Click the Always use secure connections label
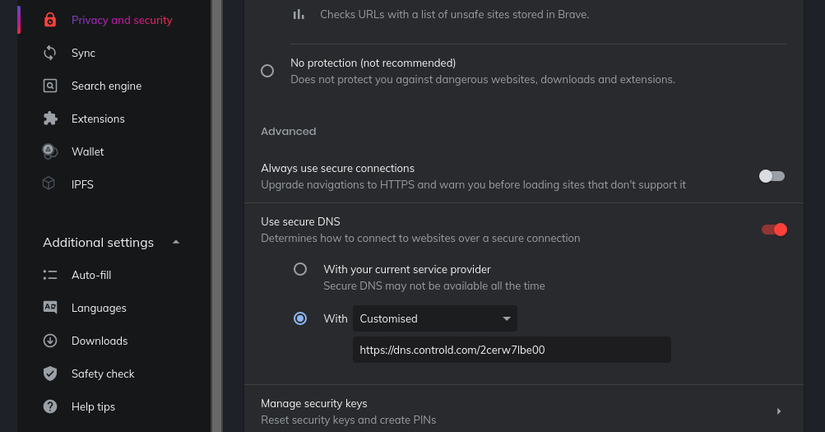The image size is (825, 432). tap(337, 168)
